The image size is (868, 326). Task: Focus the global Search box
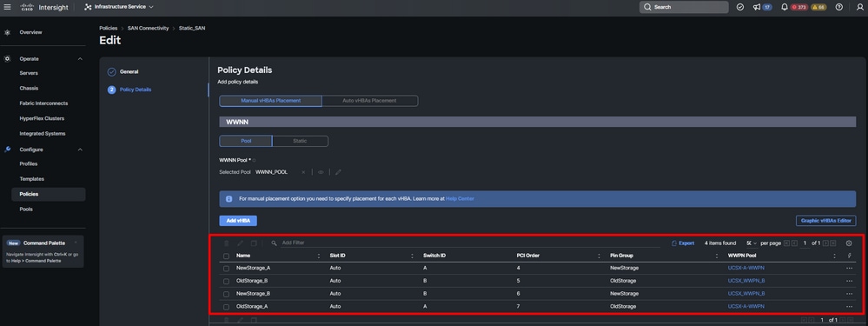(x=684, y=7)
